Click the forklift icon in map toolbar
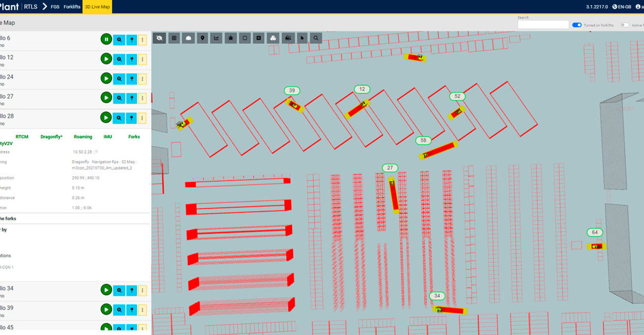 [x=288, y=38]
